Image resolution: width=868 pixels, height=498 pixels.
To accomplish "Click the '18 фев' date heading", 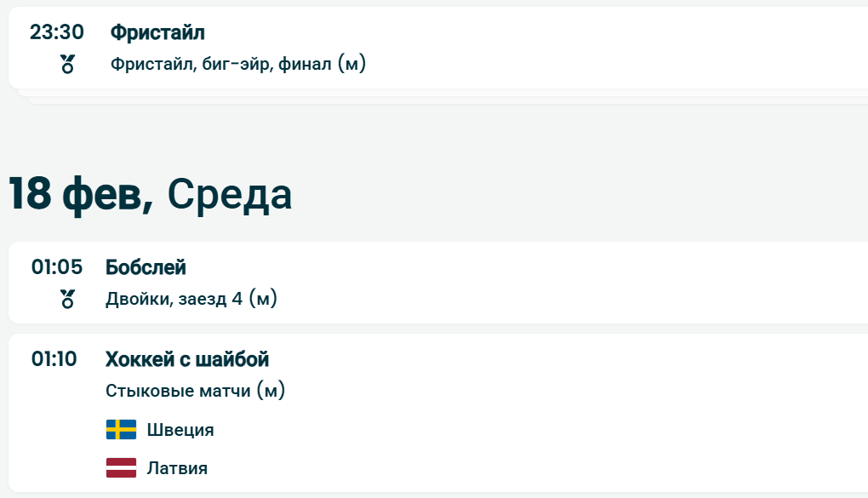I will (x=81, y=195).
